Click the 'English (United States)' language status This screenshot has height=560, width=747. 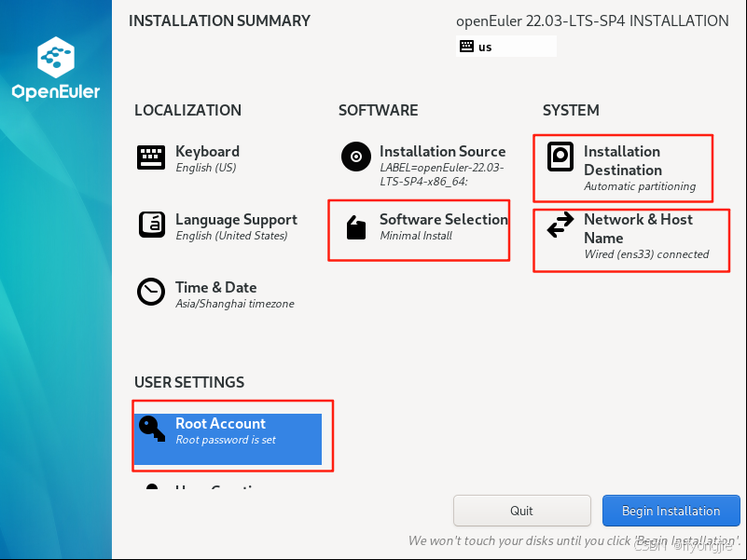pos(231,236)
